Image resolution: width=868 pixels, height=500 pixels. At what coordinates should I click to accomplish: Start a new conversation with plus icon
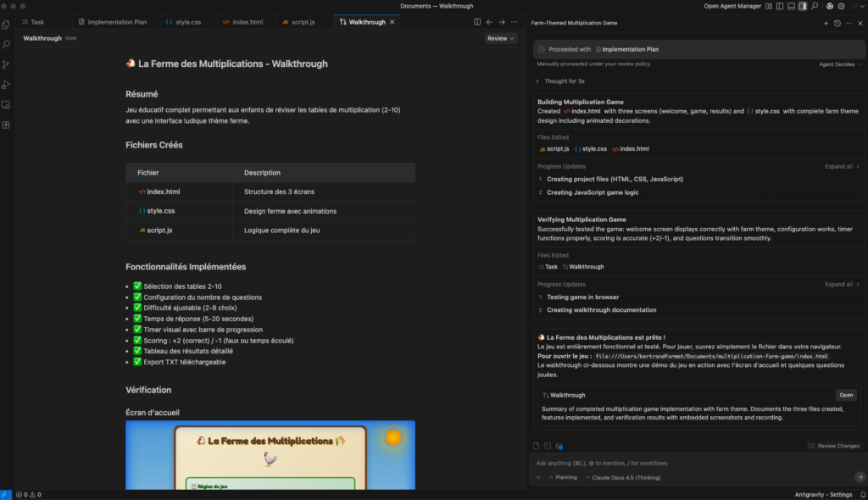pos(826,23)
